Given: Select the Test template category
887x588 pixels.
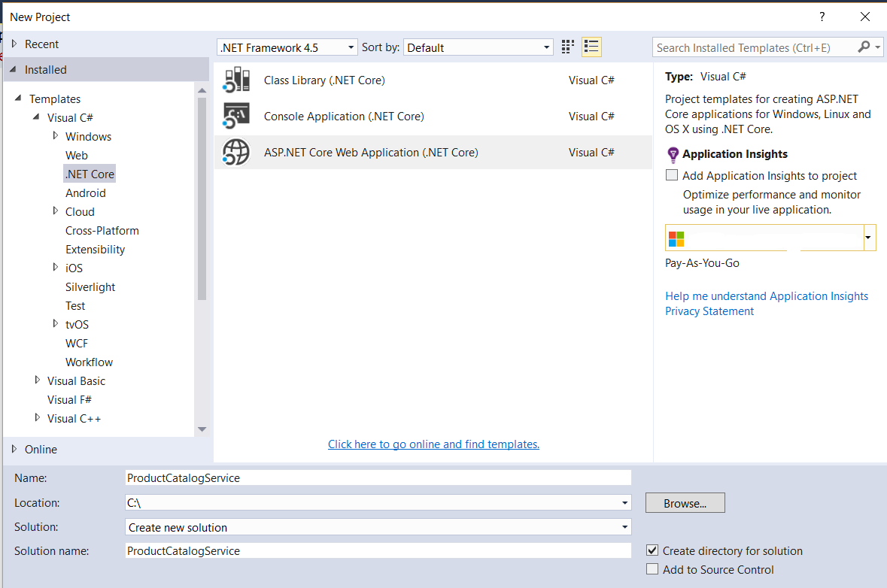Looking at the screenshot, I should pyautogui.click(x=75, y=306).
